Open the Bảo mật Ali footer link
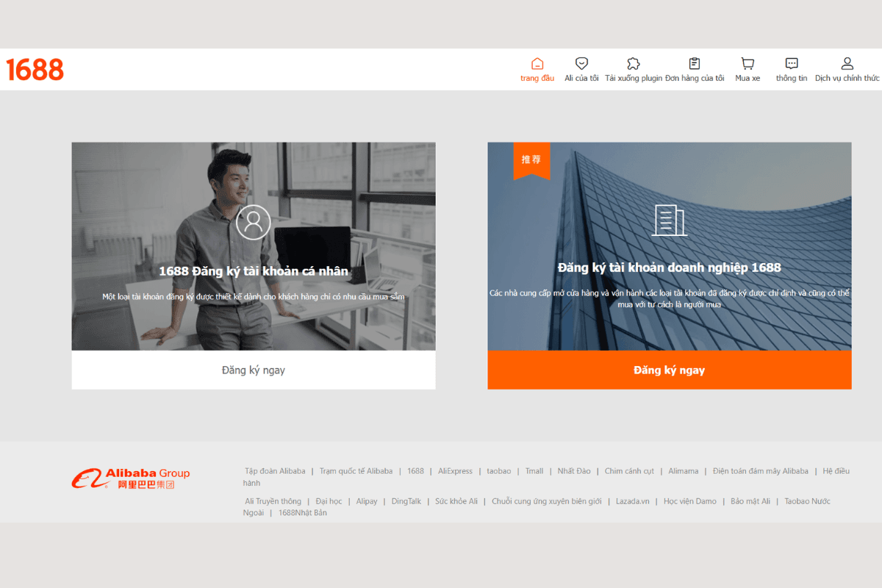 point(750,501)
